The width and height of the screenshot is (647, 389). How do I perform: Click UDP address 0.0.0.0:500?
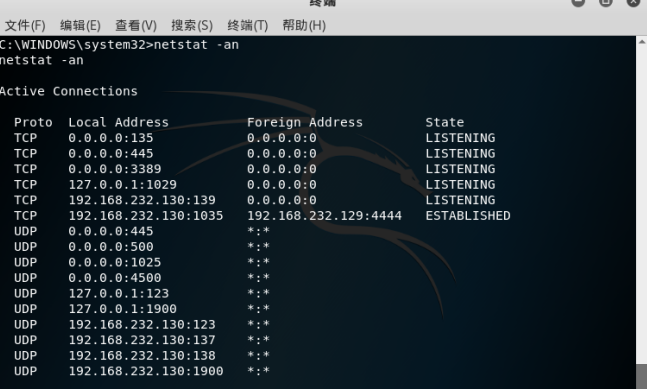coord(111,247)
